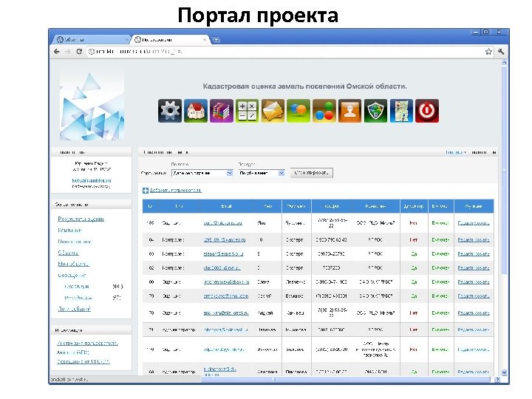This screenshot has height=399, width=532.
Task: Click the 'Добавить пользователя' link
Action: [x=175, y=191]
